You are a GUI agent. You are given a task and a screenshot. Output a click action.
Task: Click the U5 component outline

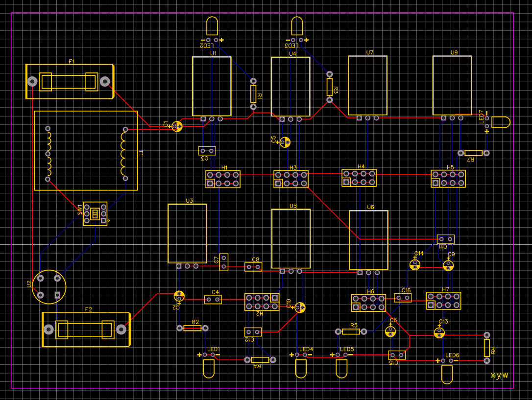coord(290,238)
